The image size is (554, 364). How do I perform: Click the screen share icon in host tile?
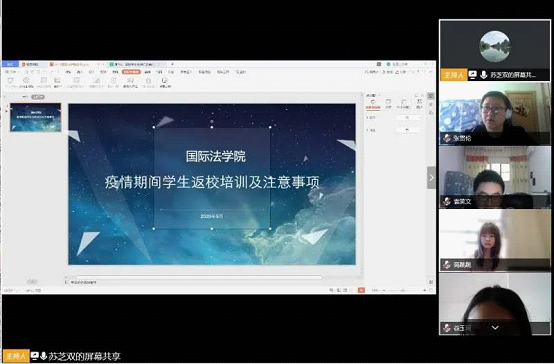click(473, 75)
